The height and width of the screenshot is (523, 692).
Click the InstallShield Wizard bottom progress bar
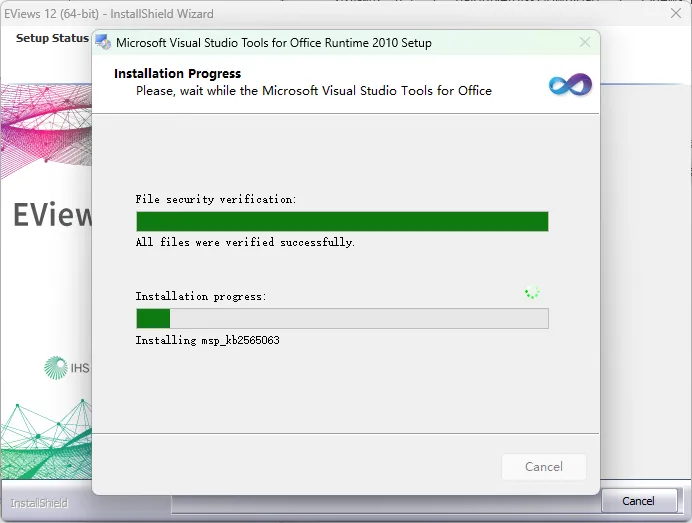(386, 504)
